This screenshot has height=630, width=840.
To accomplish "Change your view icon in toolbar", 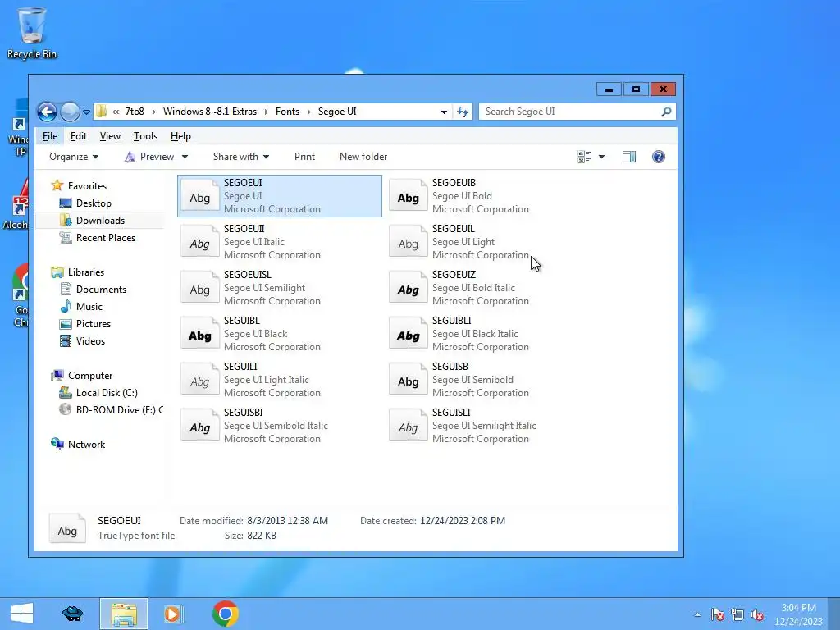I will (x=584, y=157).
